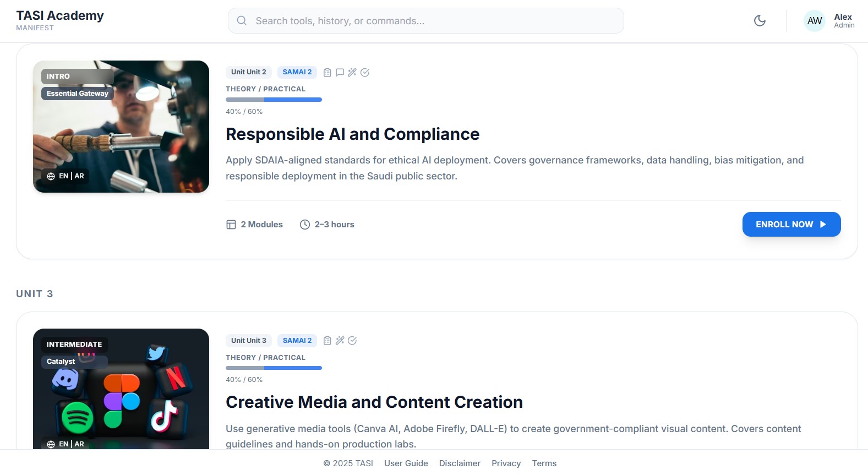The image size is (868, 475).
Task: Focus the search tools, history, or commands field
Action: tap(425, 21)
